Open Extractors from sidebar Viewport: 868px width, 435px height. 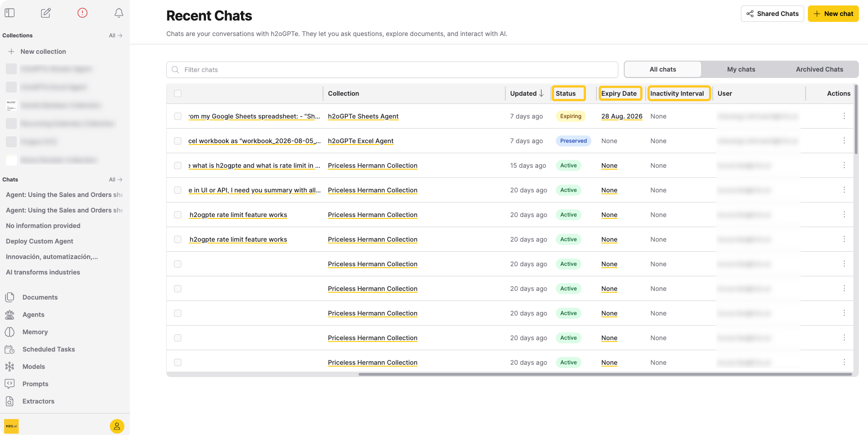[x=38, y=401]
